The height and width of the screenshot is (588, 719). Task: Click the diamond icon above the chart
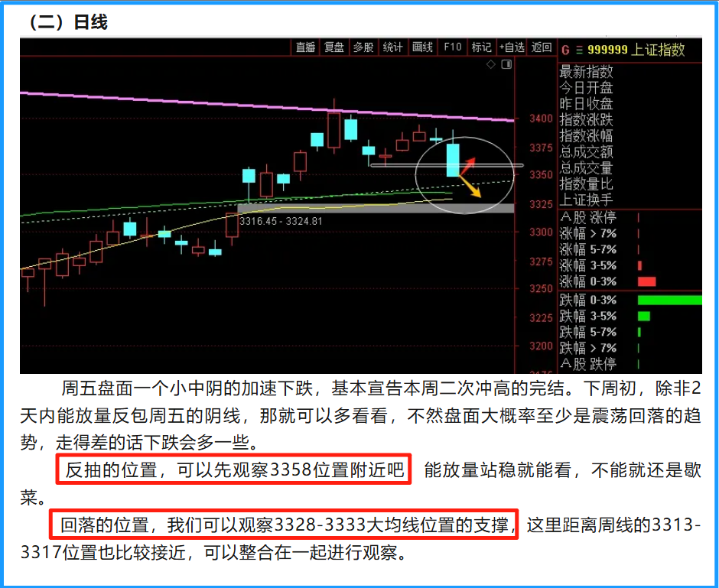point(491,65)
